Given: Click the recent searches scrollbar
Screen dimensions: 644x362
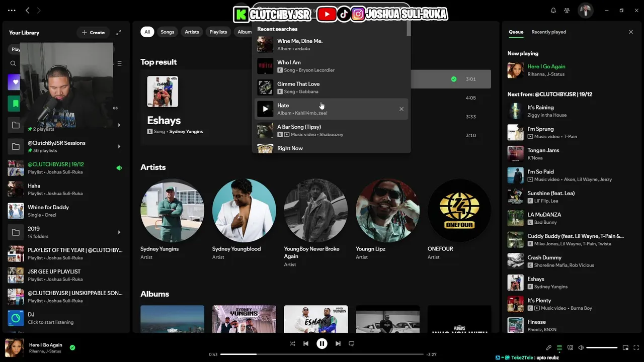Looking at the screenshot, I should (409, 29).
